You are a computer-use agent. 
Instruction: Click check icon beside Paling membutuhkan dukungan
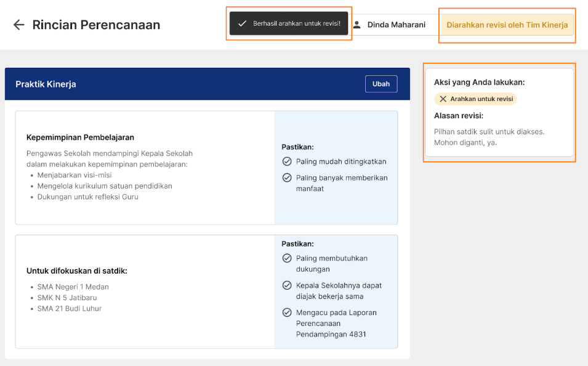click(x=287, y=258)
